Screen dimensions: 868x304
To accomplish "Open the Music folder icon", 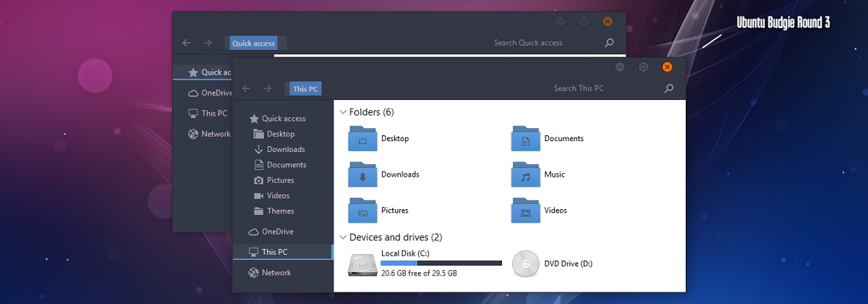I will tap(527, 174).
